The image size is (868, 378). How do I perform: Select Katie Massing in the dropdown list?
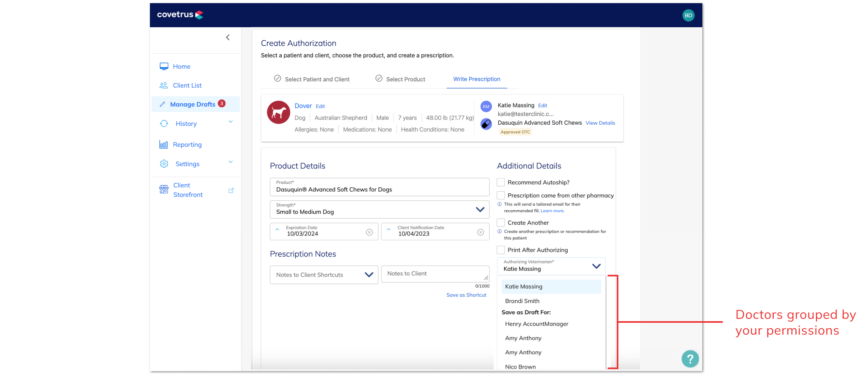[x=551, y=287]
